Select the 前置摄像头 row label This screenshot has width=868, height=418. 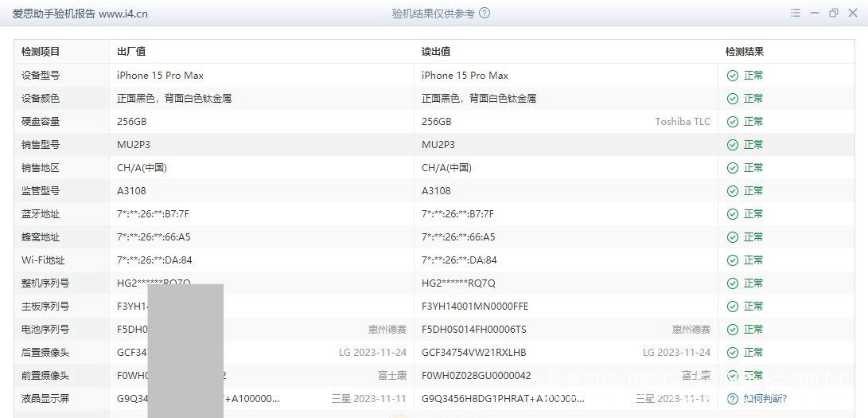tap(45, 375)
